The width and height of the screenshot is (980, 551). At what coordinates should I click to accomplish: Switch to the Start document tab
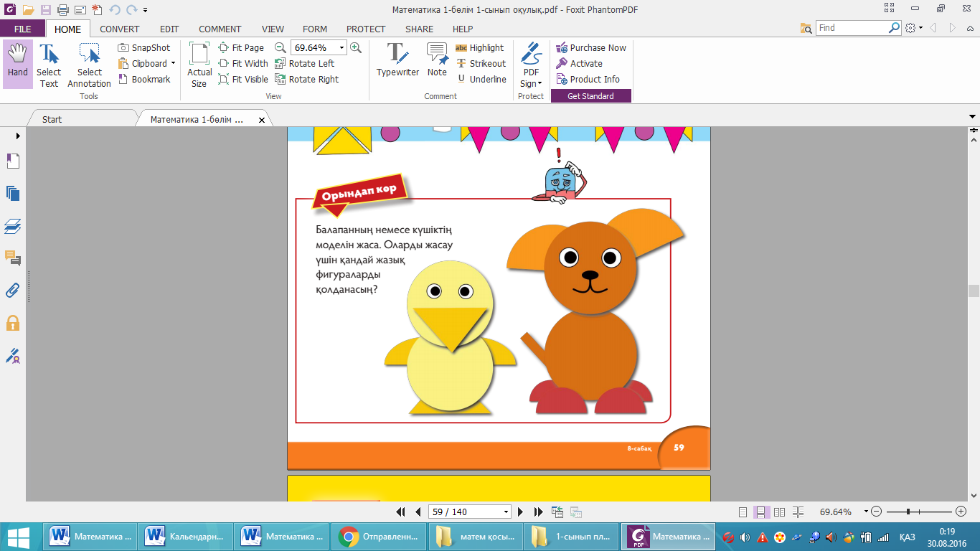pyautogui.click(x=52, y=119)
